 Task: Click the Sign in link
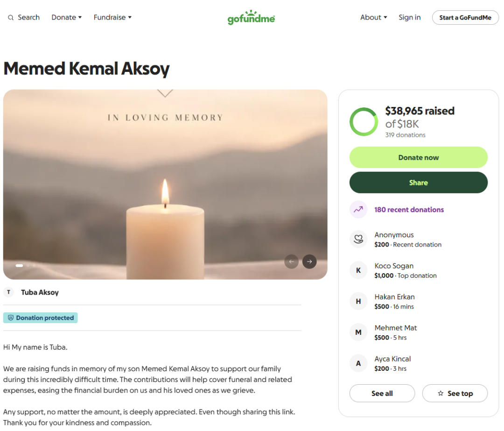[409, 17]
